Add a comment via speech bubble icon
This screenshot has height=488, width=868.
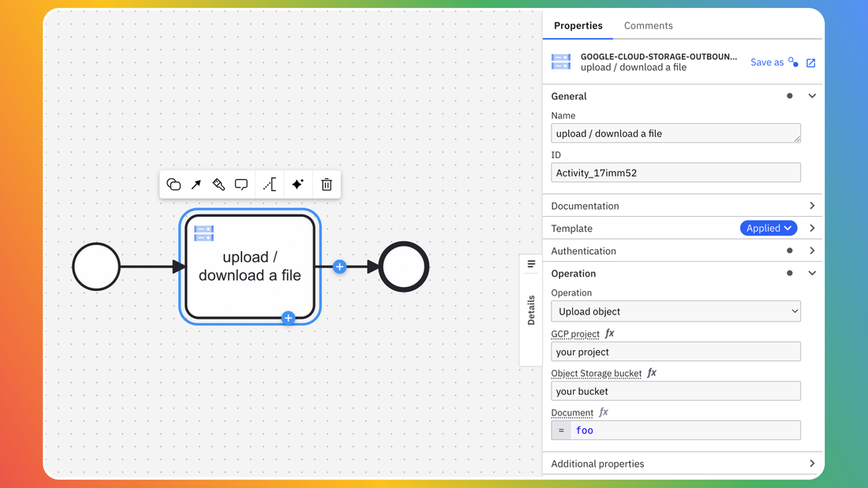241,184
